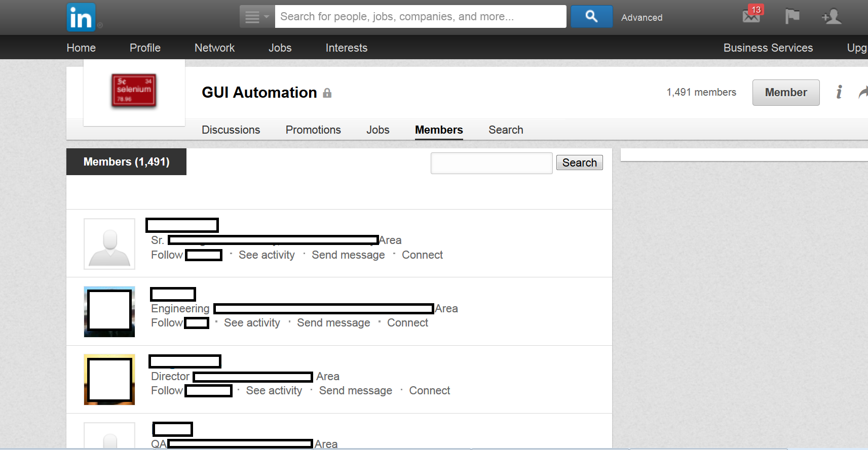Open the notifications flag icon
The image size is (868, 450).
point(792,16)
